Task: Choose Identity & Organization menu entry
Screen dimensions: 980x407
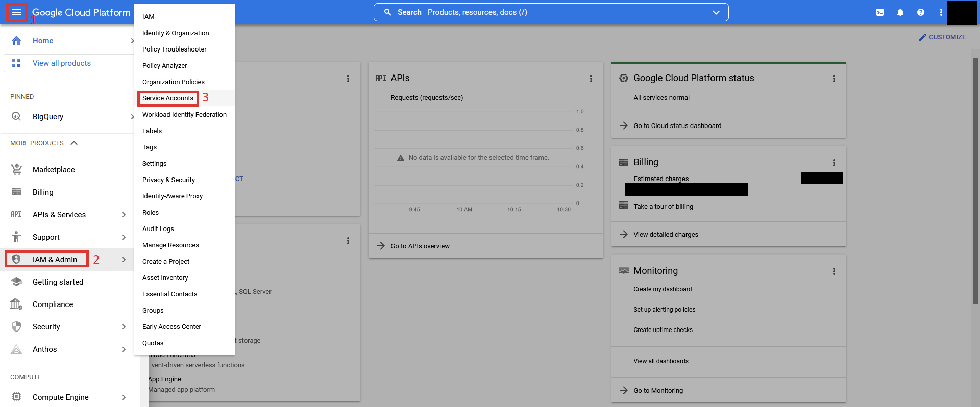Action: click(184, 33)
